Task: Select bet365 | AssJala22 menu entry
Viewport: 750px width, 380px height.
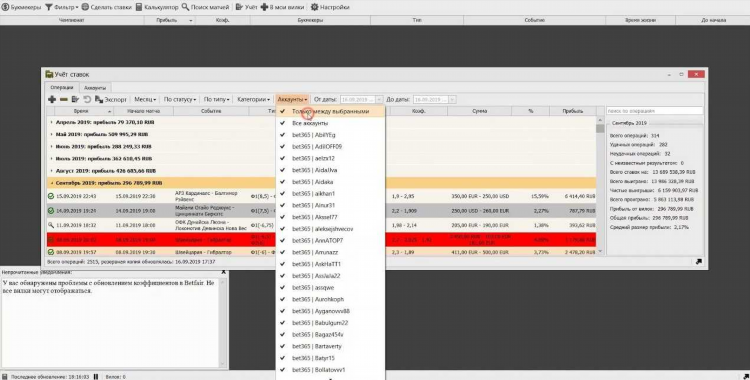Action: [330, 276]
